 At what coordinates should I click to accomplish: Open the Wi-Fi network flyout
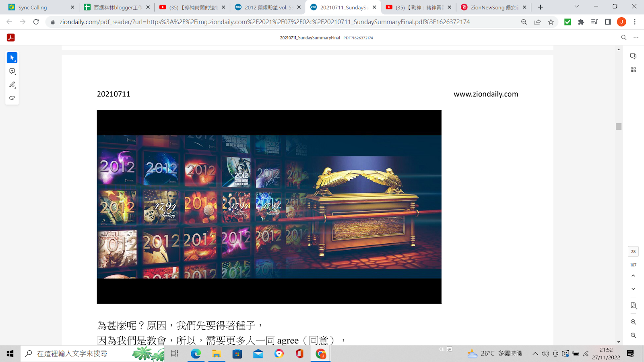point(586,354)
